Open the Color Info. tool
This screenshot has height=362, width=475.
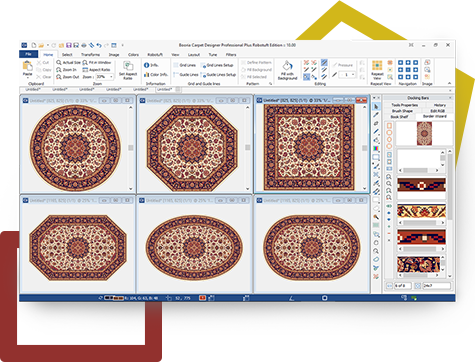(x=156, y=75)
